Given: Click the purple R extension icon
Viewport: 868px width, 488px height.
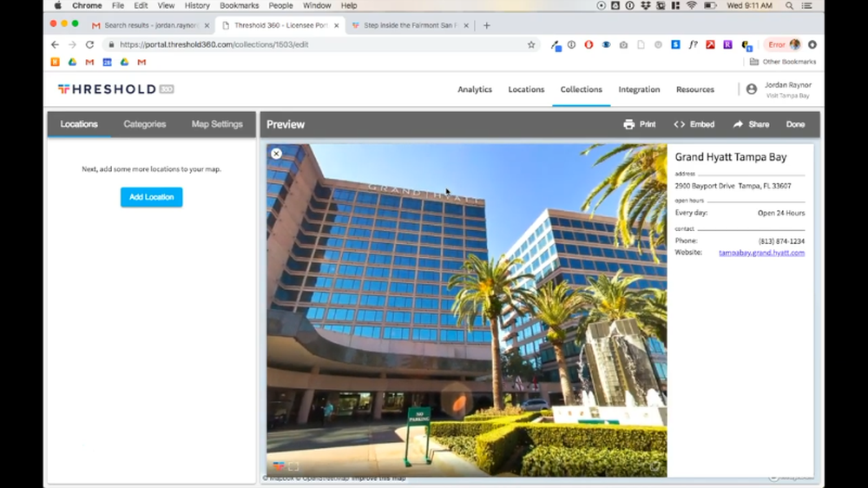Looking at the screenshot, I should click(x=727, y=44).
